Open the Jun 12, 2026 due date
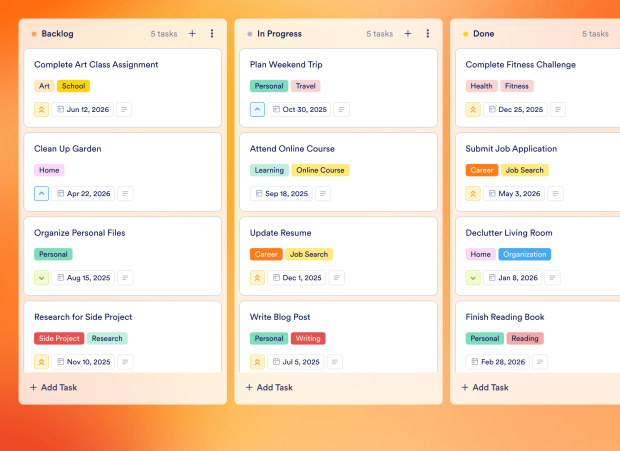This screenshot has height=451, width=620. coord(83,109)
